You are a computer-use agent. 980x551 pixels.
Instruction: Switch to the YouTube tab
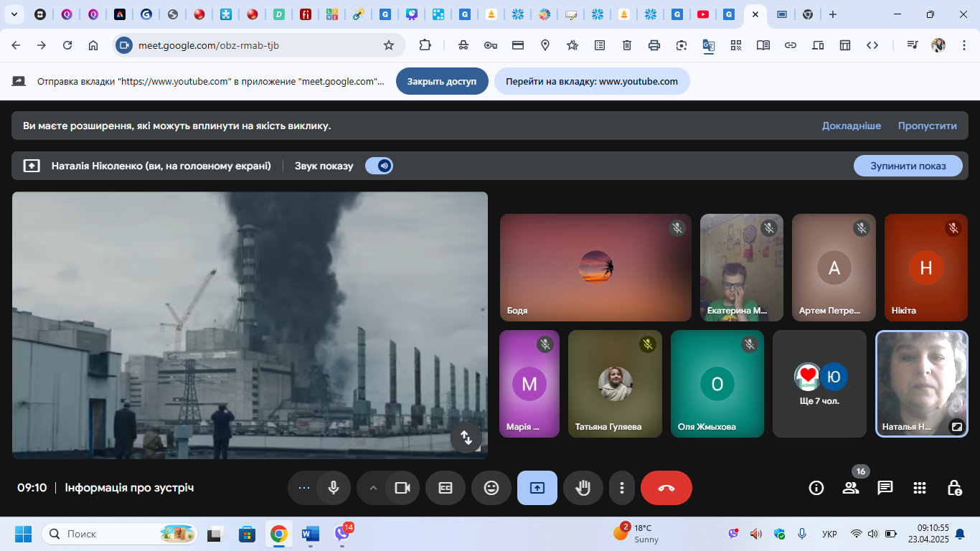(x=703, y=14)
